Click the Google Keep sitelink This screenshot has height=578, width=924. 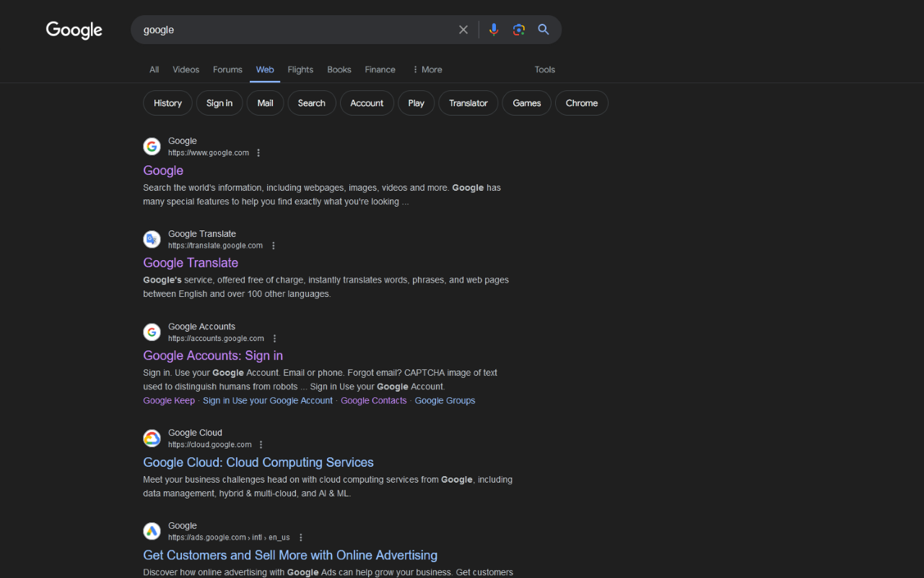169,400
